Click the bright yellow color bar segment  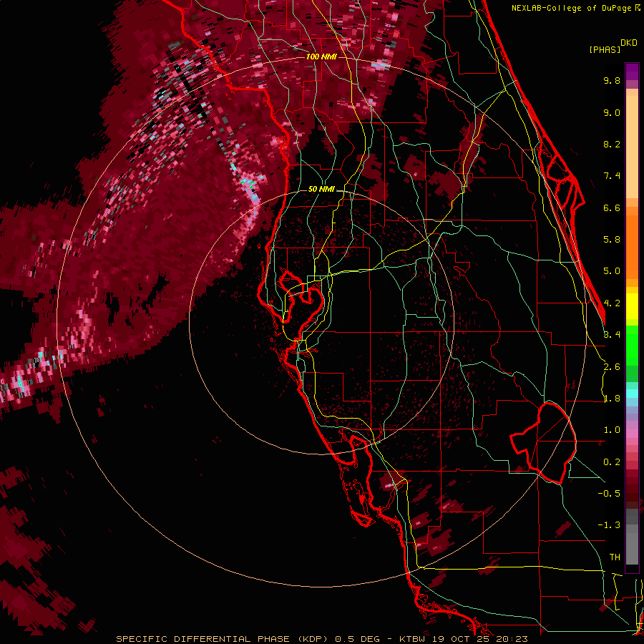coord(632,306)
